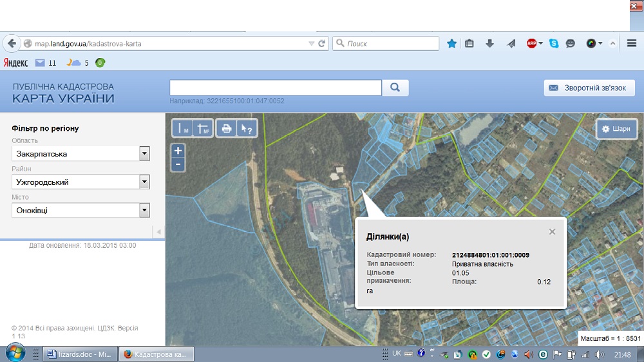The image size is (644, 362).
Task: Bookmark this page with star icon
Action: tap(452, 43)
